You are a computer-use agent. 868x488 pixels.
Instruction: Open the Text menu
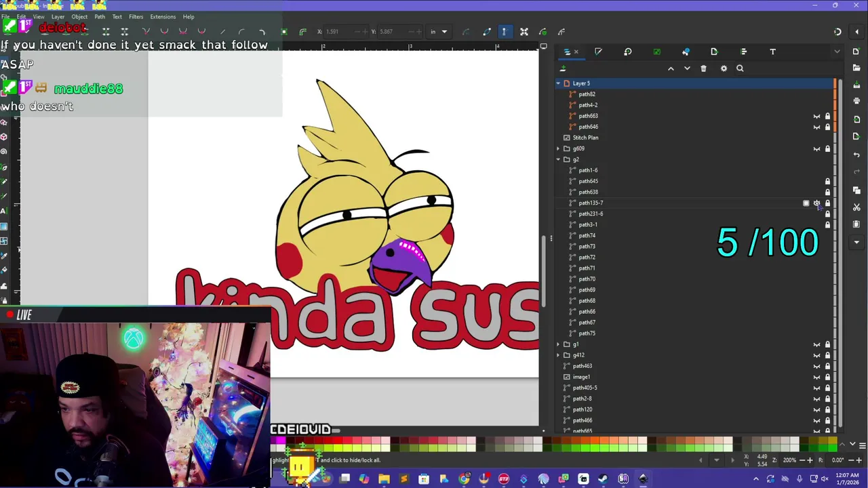117,17
